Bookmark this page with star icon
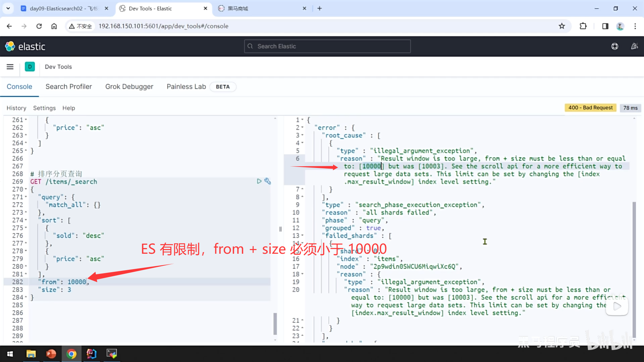This screenshot has height=362, width=644. click(x=562, y=26)
